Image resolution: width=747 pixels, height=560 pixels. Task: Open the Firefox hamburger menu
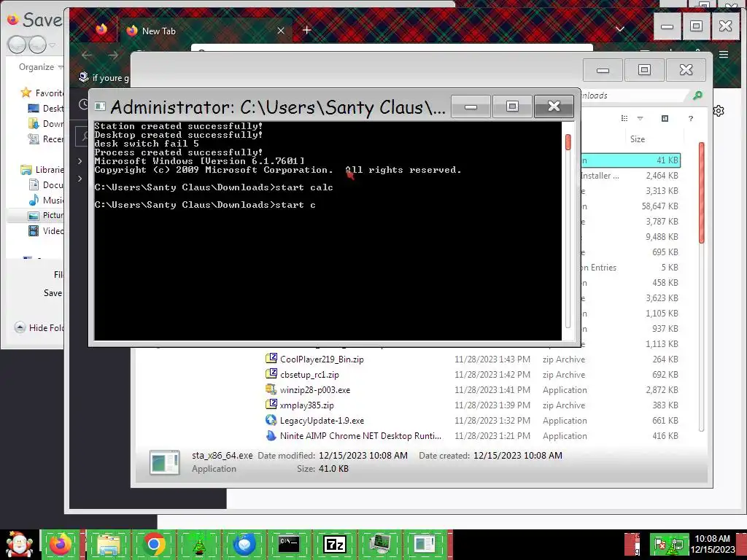coord(724,54)
